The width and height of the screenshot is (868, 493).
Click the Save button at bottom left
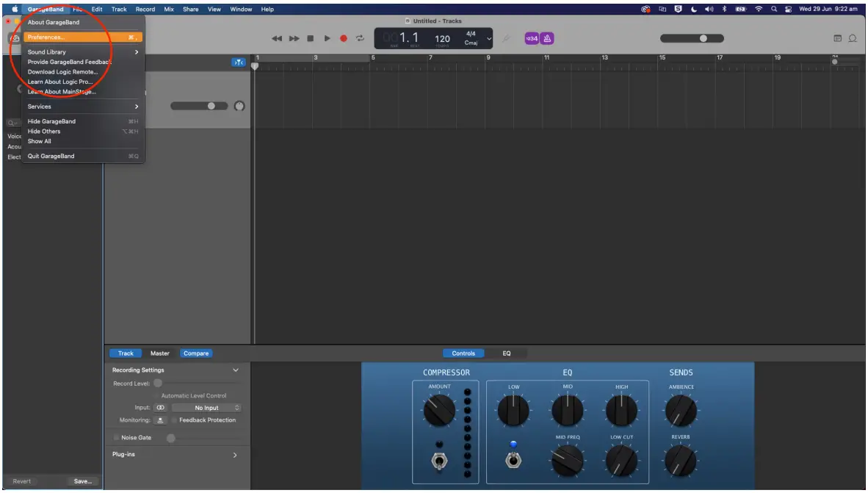click(83, 481)
